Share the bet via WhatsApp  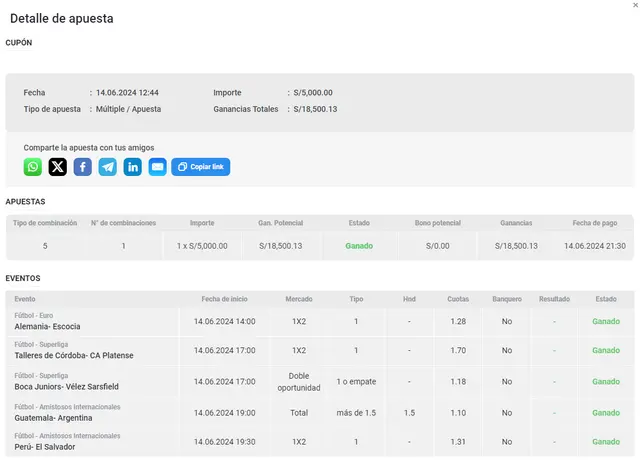click(33, 167)
